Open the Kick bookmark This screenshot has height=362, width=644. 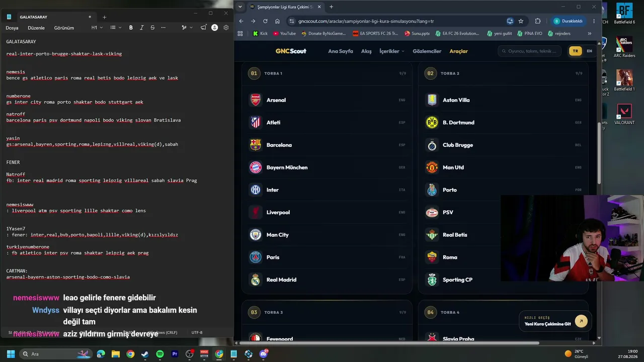[x=260, y=34]
